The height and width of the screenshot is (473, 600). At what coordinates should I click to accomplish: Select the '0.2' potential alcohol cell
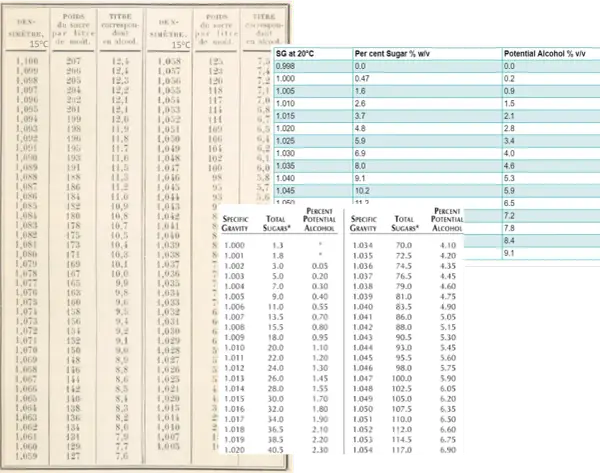point(509,79)
